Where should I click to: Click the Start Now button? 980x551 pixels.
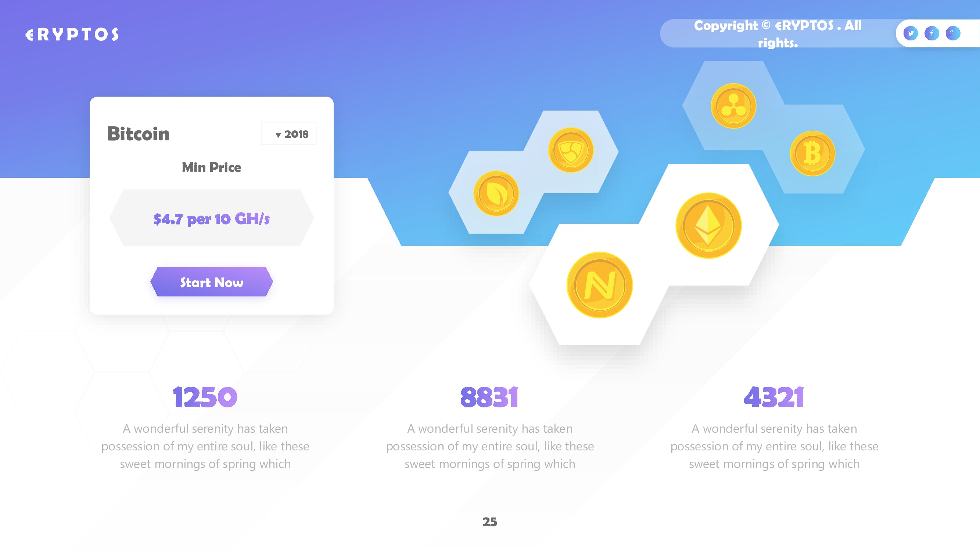[211, 281]
